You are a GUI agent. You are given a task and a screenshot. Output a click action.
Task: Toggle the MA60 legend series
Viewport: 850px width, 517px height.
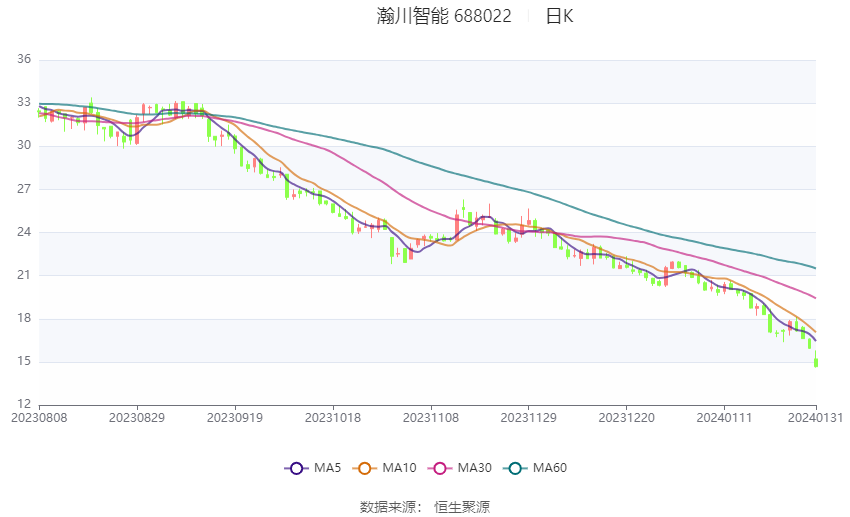535,468
